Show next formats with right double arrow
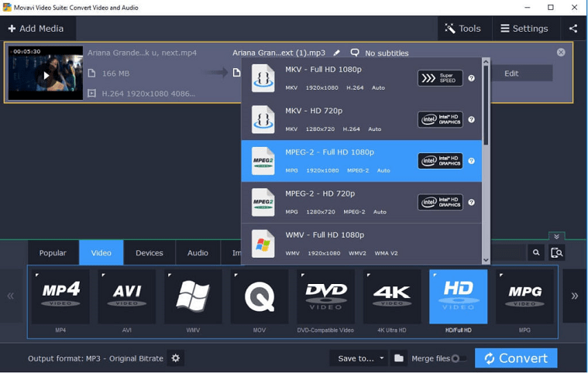This screenshot has width=588, height=373. click(x=575, y=296)
